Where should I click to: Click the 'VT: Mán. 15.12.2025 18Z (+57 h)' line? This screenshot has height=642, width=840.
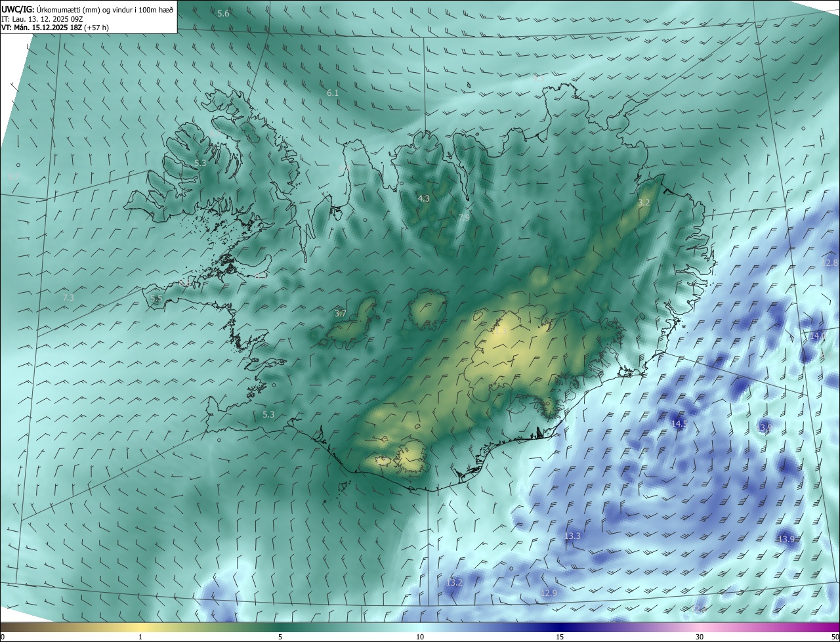coord(54,28)
